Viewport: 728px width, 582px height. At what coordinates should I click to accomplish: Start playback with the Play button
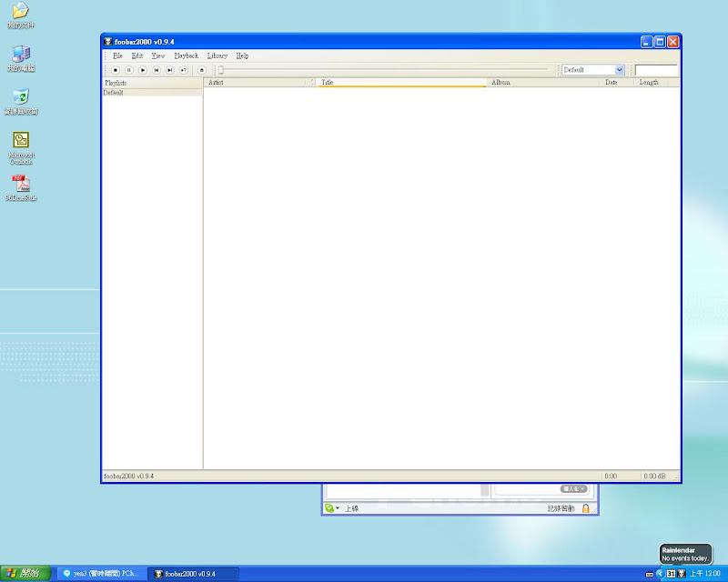pos(143,70)
